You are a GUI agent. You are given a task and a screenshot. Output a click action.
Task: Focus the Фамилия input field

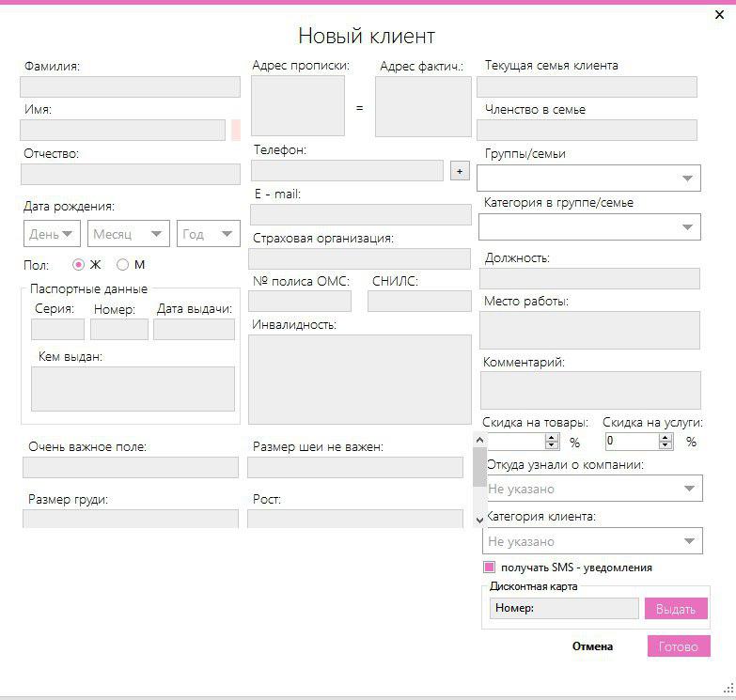[130, 87]
